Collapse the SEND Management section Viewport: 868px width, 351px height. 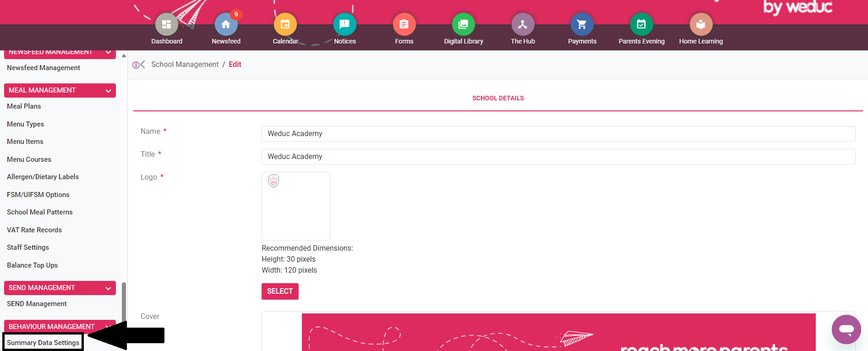[108, 288]
